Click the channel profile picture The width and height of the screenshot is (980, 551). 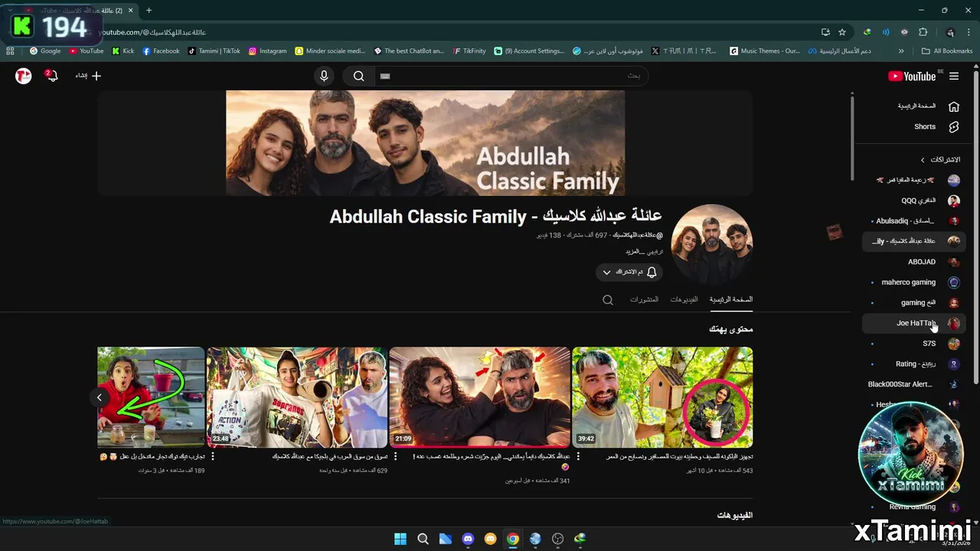712,245
